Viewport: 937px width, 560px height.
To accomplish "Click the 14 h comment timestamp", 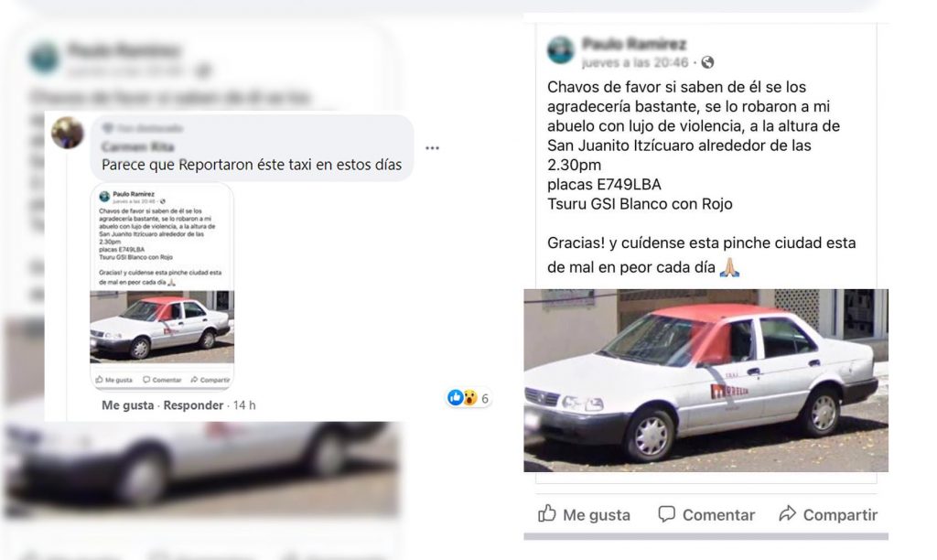I will (244, 405).
